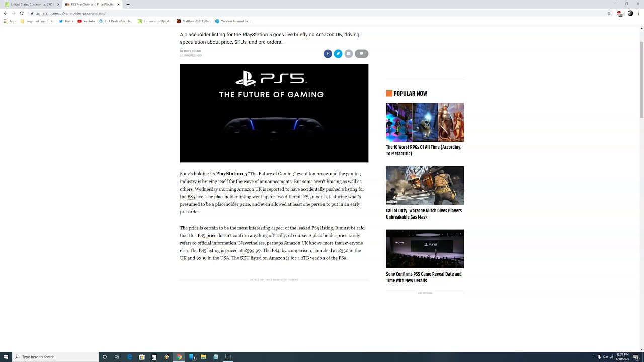Close the PS5 Pre-Order tab

tap(119, 4)
